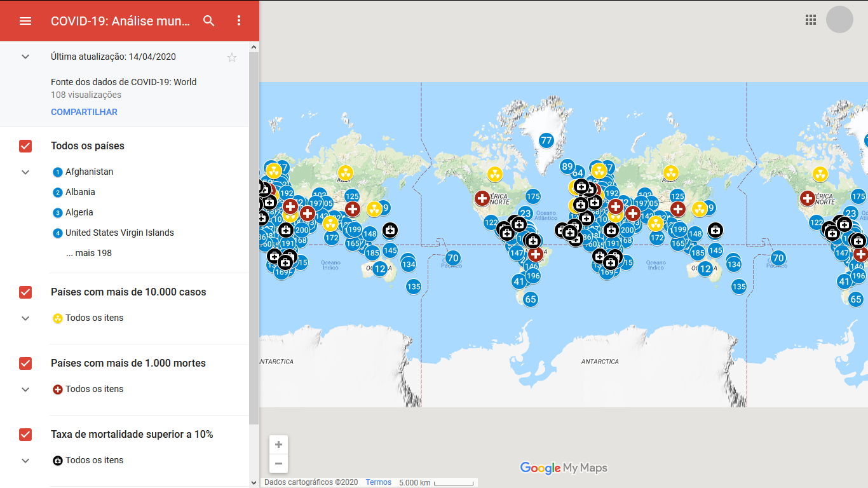Collapse the map description header chevron

point(25,57)
